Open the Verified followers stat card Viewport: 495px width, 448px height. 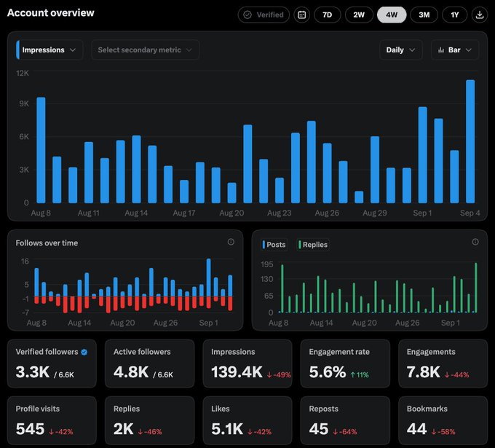52,363
